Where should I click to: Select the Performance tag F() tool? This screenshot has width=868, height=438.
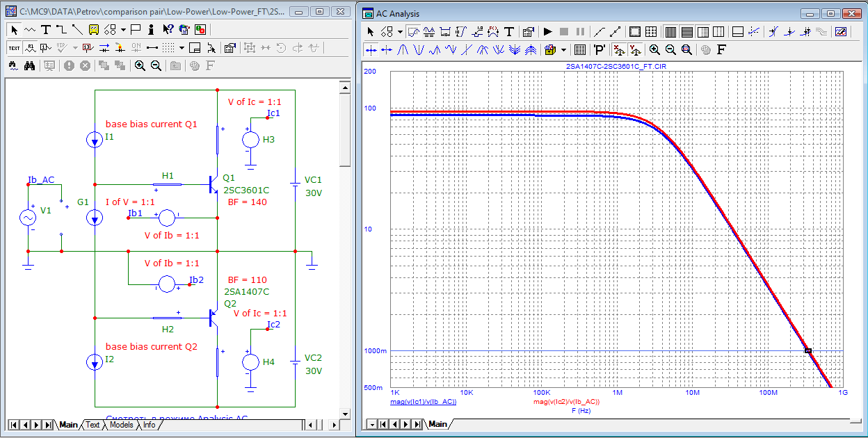pos(493,31)
